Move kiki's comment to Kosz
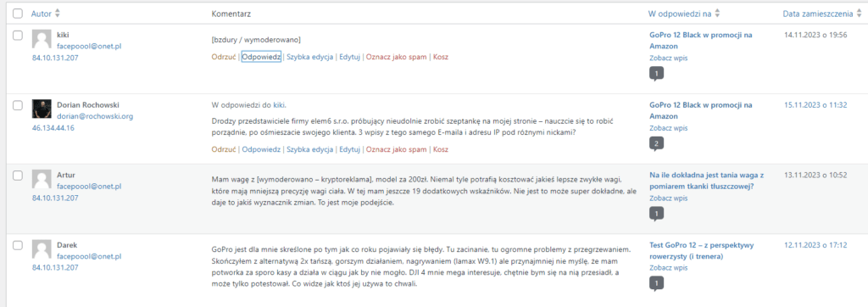 [441, 57]
